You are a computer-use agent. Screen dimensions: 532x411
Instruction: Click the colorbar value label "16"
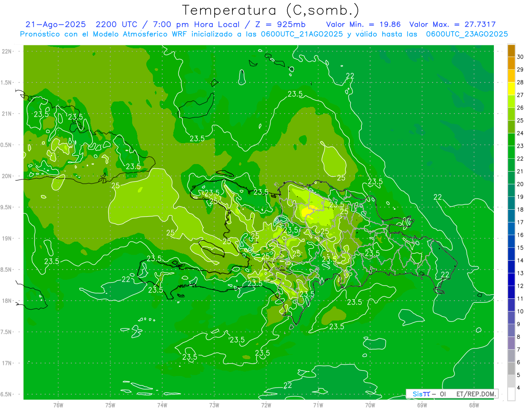click(x=520, y=235)
